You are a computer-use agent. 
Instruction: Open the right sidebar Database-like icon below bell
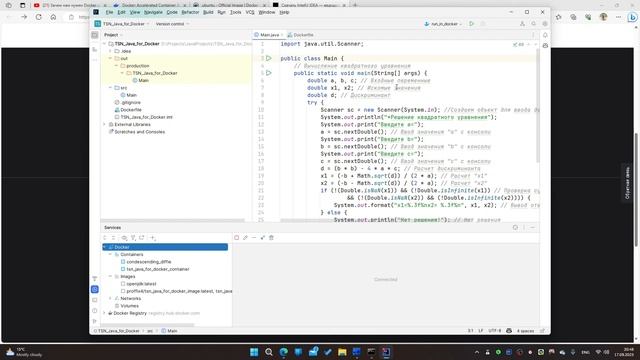click(x=545, y=46)
